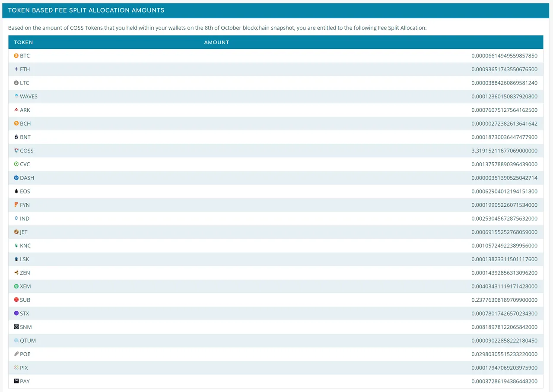The image size is (553, 392).
Task: Click the FYN token icon
Action: pyautogui.click(x=16, y=205)
